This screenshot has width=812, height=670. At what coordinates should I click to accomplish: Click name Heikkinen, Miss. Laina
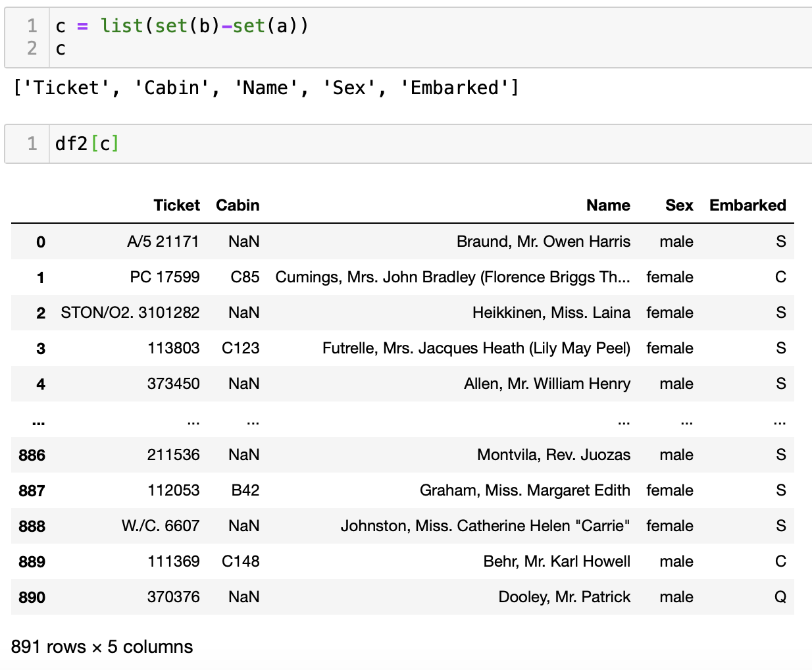click(551, 313)
